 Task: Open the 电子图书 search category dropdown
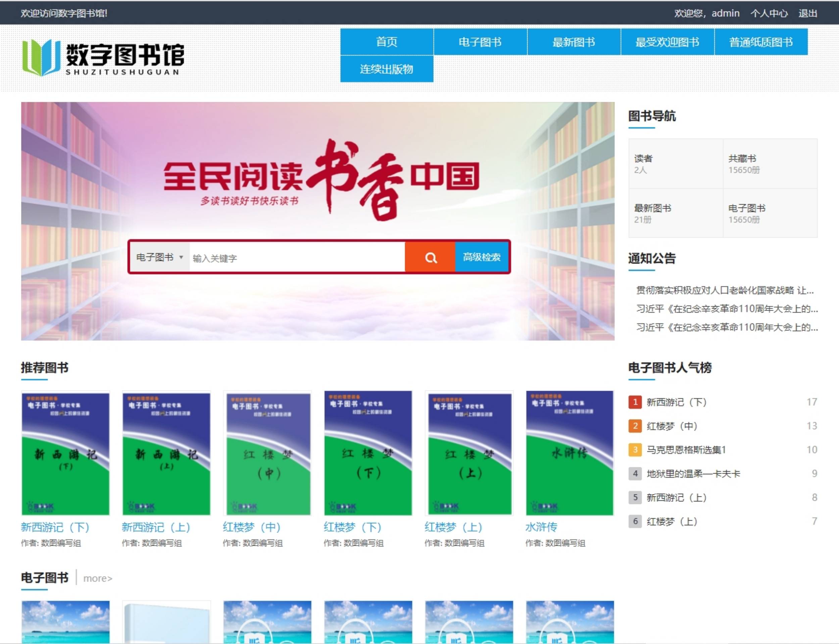[x=159, y=257]
